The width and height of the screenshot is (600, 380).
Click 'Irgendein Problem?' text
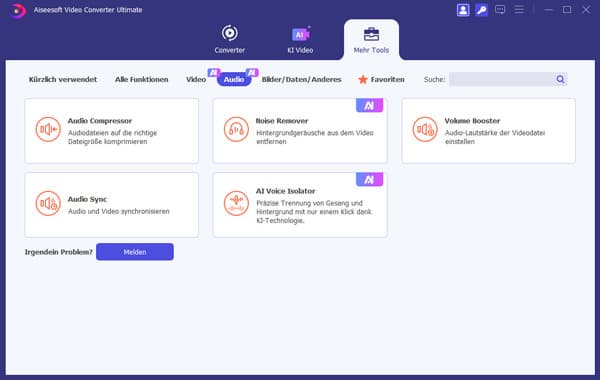tap(59, 252)
